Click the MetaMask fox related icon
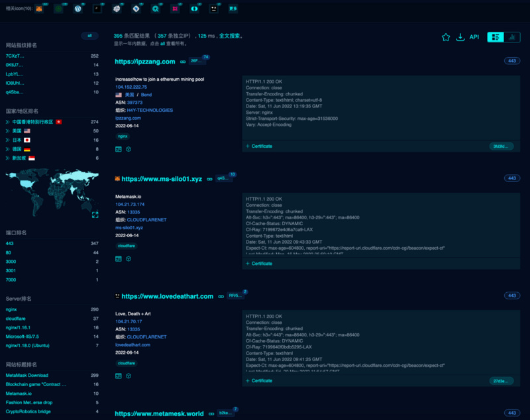 point(40,9)
